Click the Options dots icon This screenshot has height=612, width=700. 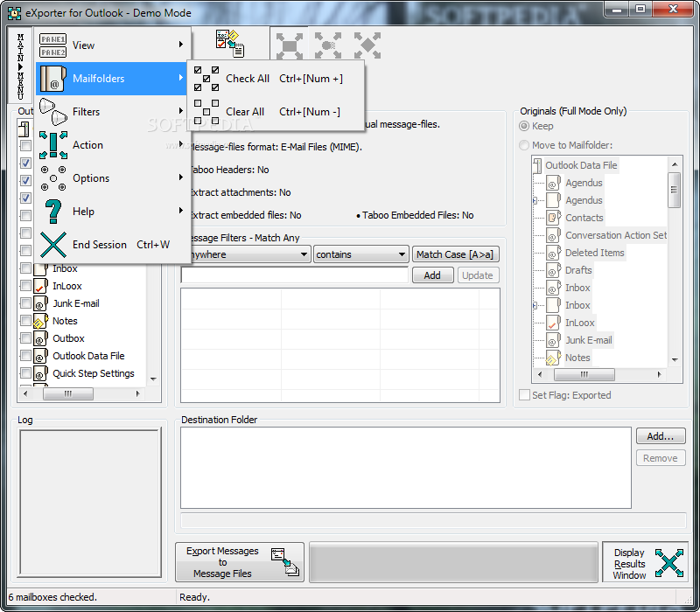[x=53, y=178]
